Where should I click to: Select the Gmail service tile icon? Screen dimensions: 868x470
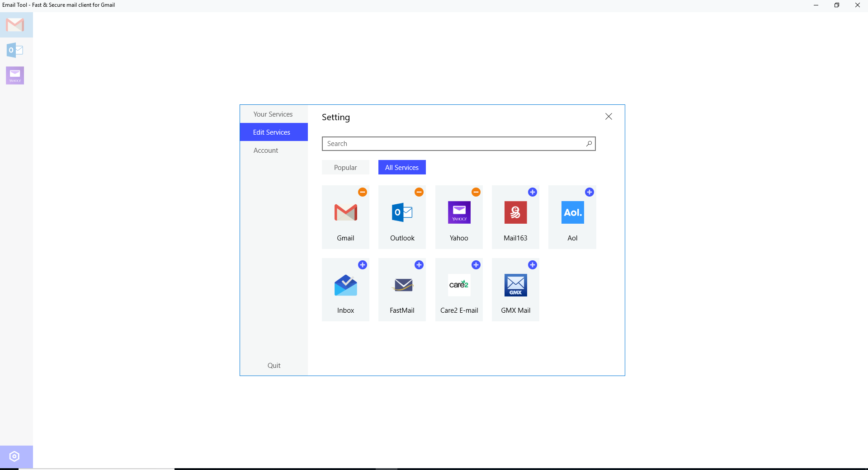(x=346, y=212)
